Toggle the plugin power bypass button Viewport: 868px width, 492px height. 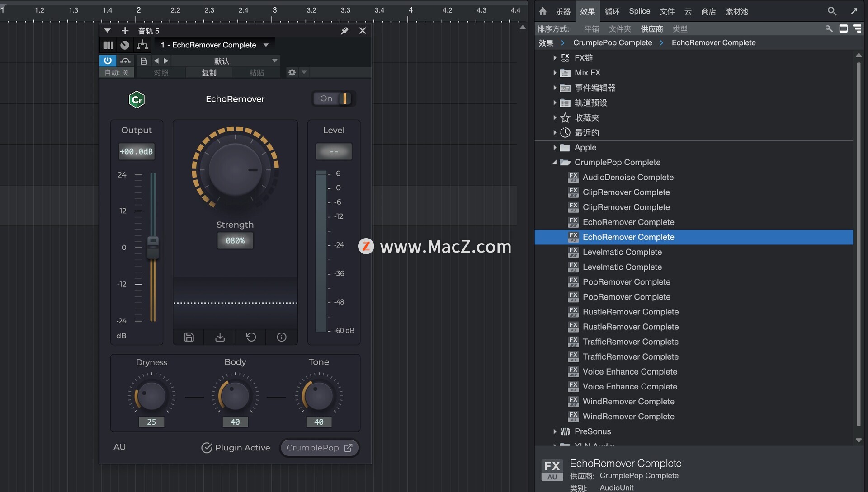[108, 61]
